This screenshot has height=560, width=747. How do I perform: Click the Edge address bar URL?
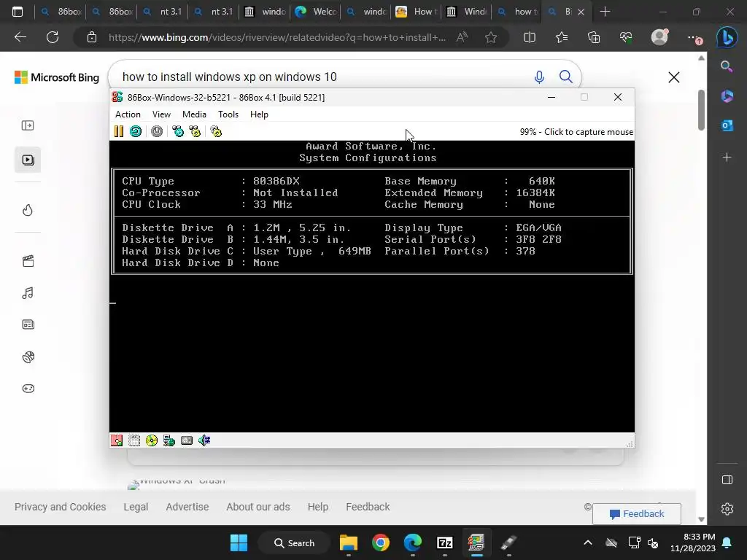coord(277,37)
